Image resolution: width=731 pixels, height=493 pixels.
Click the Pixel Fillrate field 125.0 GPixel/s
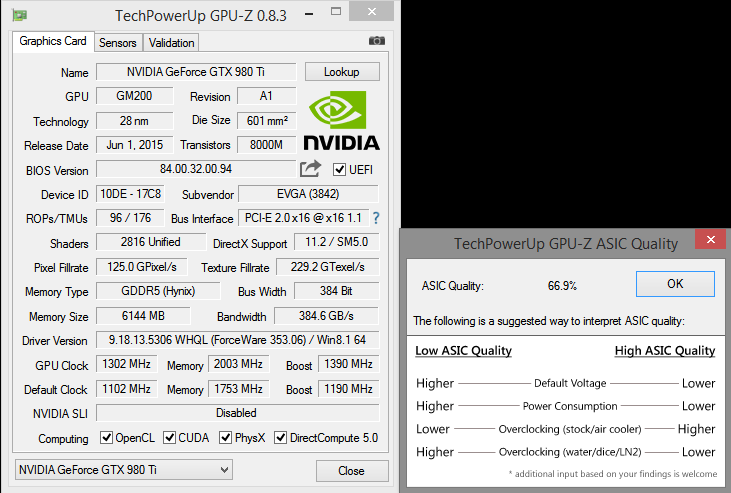[142, 267]
